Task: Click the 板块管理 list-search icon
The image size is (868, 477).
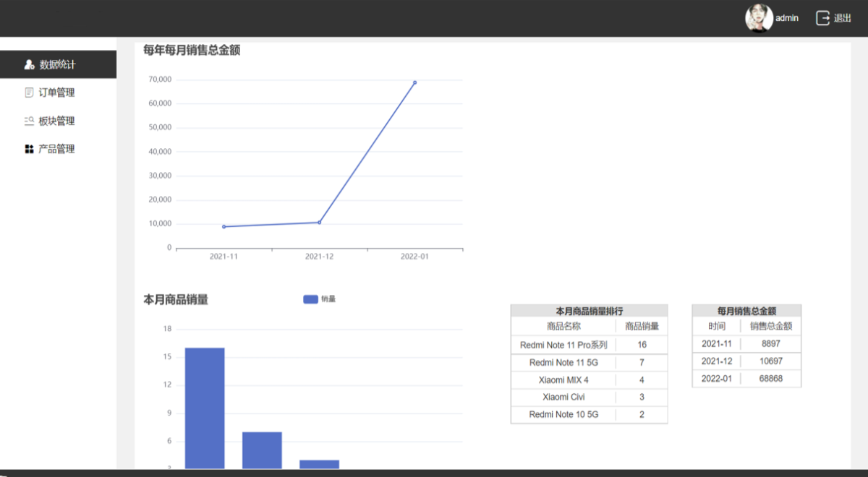Action: 29,121
